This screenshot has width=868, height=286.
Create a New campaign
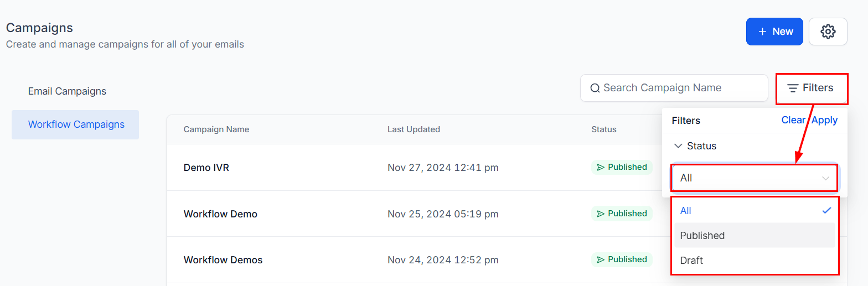pos(774,32)
